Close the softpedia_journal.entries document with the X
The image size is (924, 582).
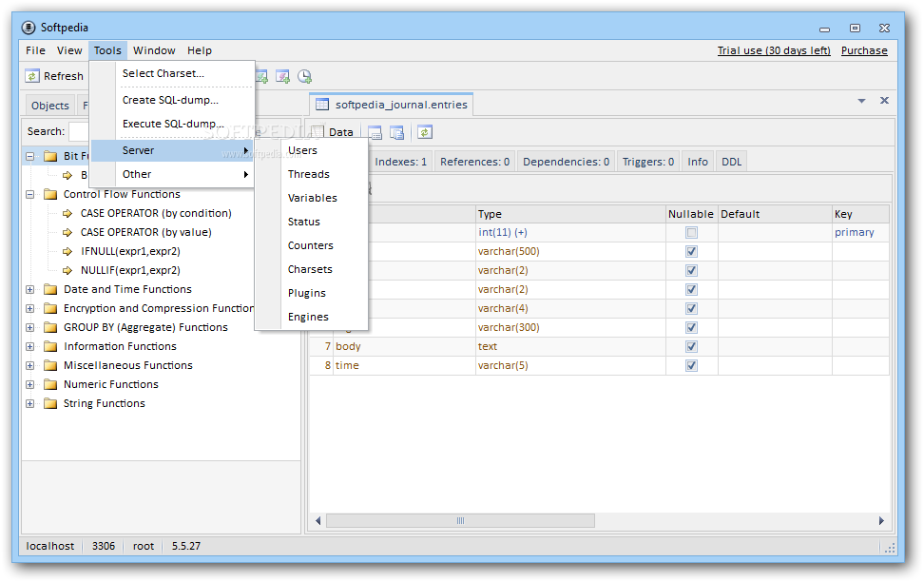pyautogui.click(x=884, y=101)
